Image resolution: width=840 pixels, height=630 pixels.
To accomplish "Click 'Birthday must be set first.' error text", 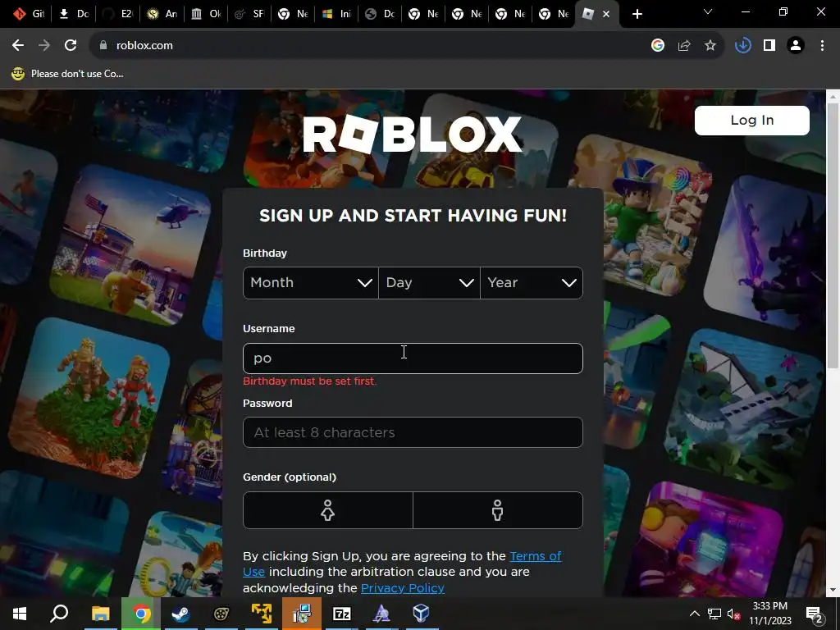I will (x=309, y=381).
